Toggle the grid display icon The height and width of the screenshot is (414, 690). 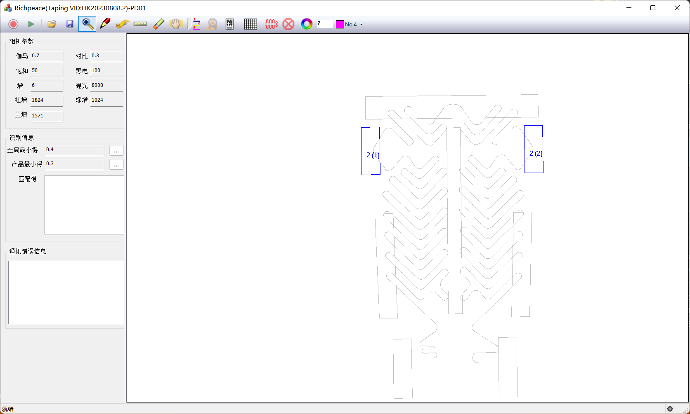click(x=250, y=23)
